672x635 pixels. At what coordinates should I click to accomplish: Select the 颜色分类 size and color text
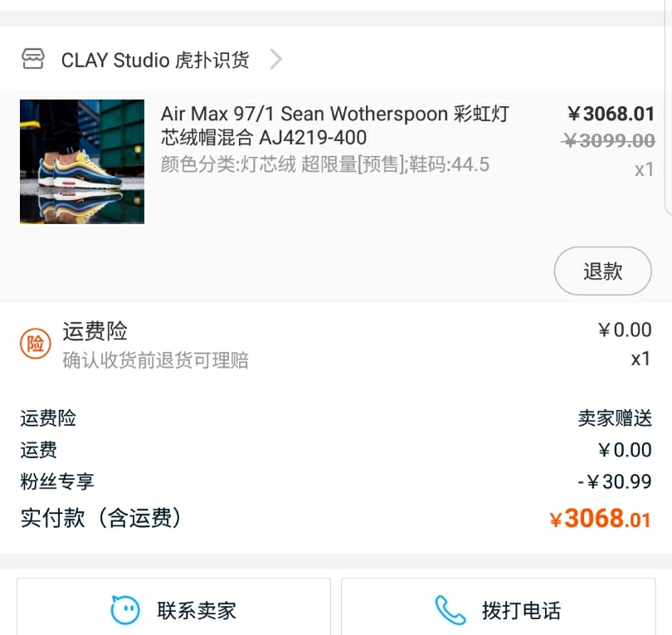click(325, 164)
